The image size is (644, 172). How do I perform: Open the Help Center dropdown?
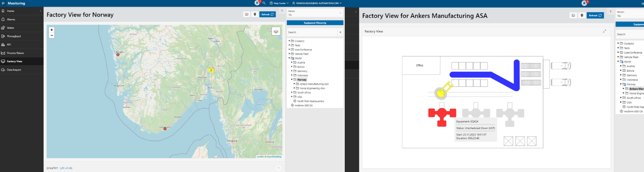point(279,3)
